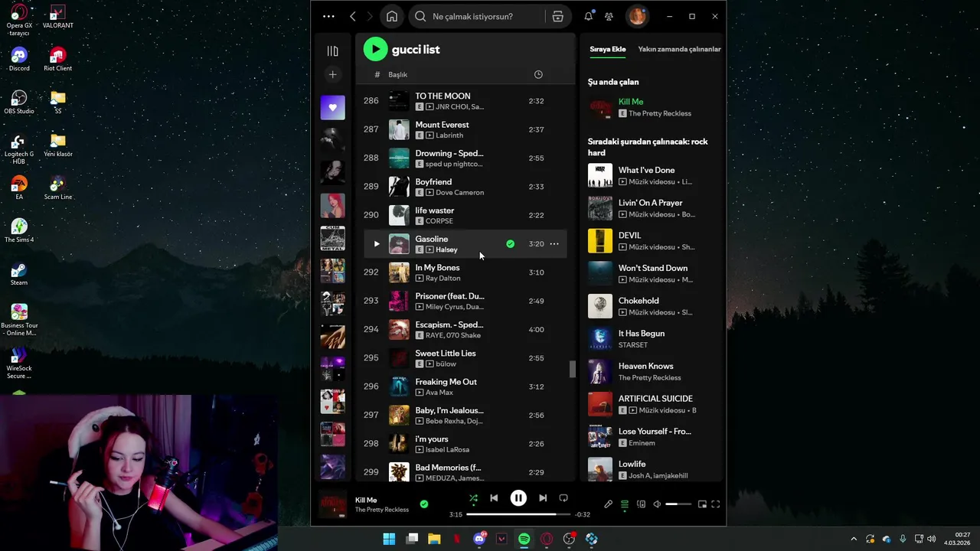This screenshot has height=551, width=980.
Task: Open the Labrinth artist link
Action: tap(449, 135)
